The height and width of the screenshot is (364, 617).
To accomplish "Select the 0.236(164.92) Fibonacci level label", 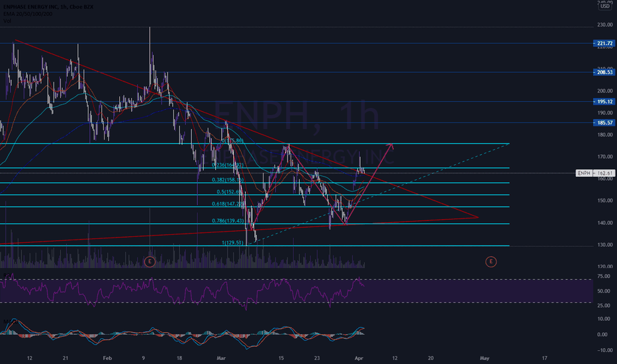I will [x=228, y=165].
